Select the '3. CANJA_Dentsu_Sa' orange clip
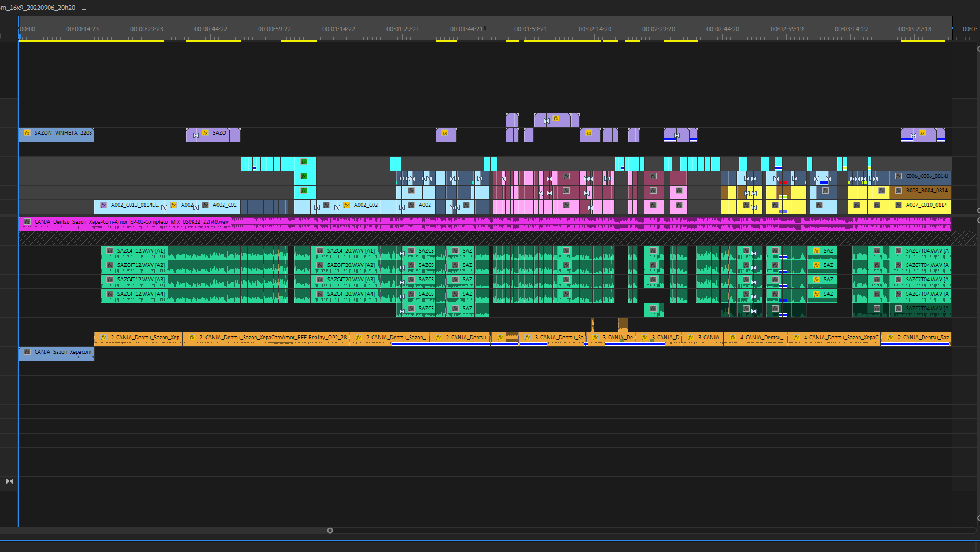This screenshot has width=980, height=552. (552, 339)
